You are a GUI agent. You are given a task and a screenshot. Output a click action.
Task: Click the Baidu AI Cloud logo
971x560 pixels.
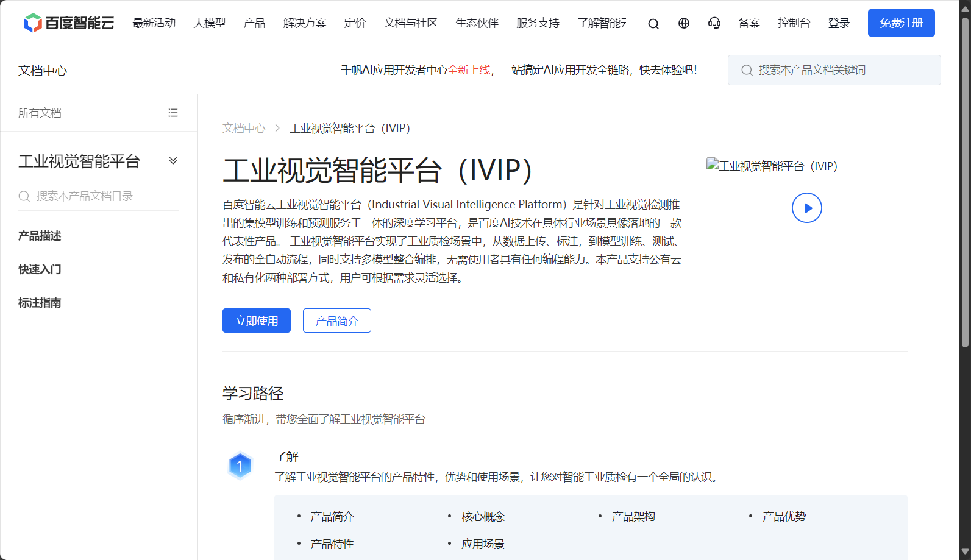pos(69,23)
